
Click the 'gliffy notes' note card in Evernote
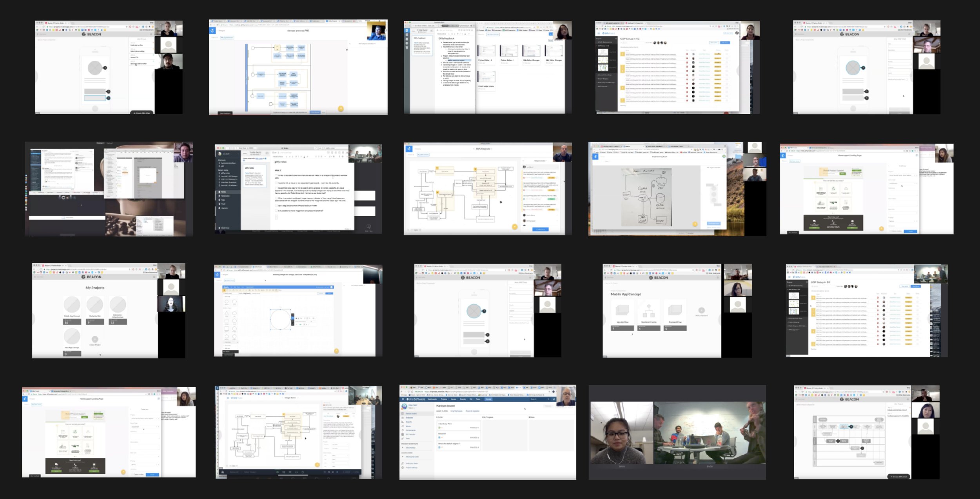(254, 176)
